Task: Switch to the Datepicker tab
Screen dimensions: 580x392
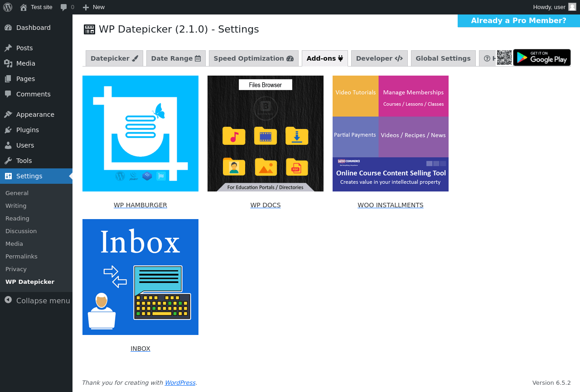Action: tap(114, 58)
